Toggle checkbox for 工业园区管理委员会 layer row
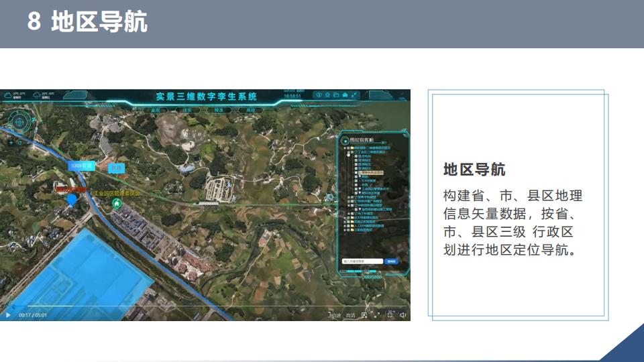Viewport: 644px width, 362px height. 356,189
